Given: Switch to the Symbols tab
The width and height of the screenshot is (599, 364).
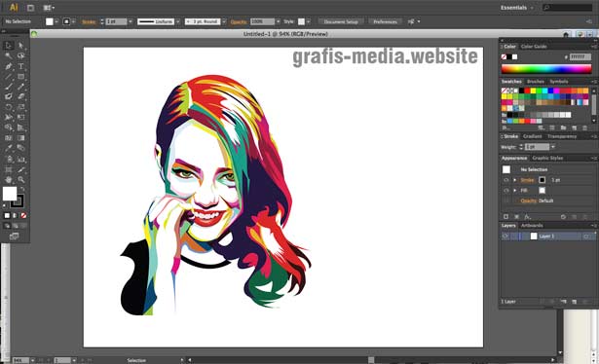Looking at the screenshot, I should (x=559, y=82).
